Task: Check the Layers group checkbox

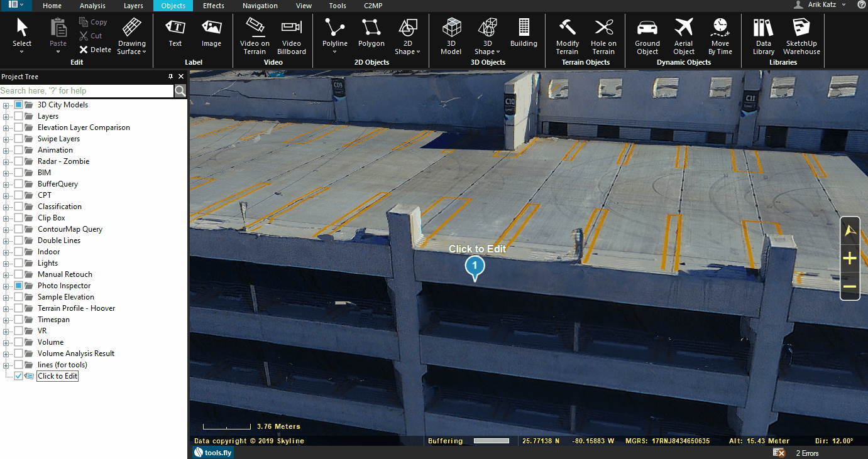Action: pyautogui.click(x=19, y=116)
